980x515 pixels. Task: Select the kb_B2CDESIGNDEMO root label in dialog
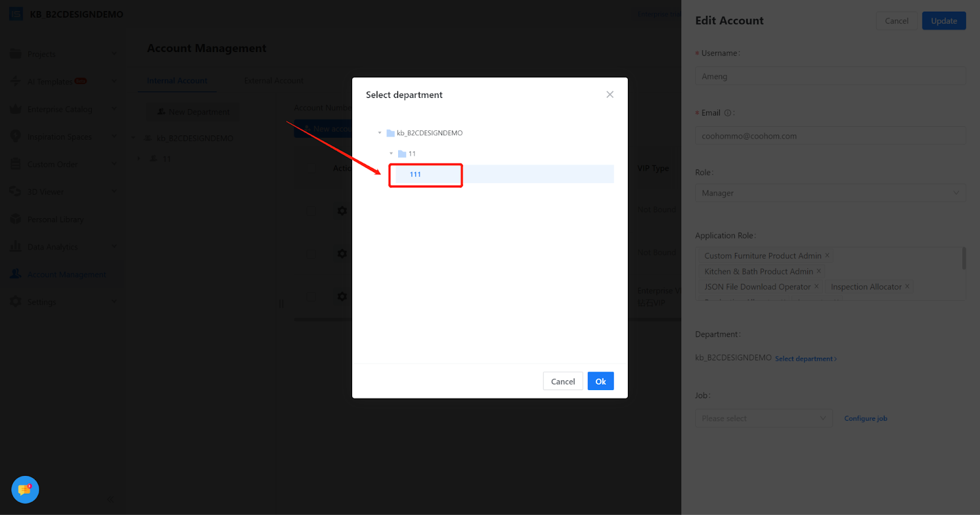pyautogui.click(x=429, y=133)
